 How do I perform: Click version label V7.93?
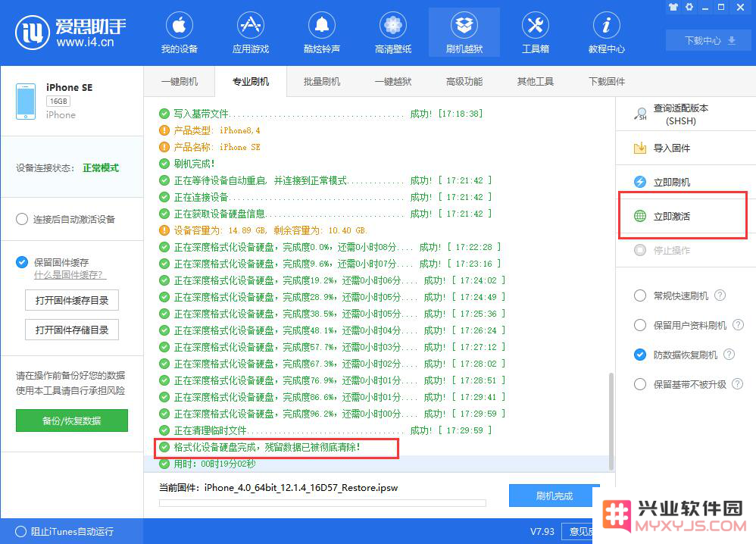(x=542, y=531)
